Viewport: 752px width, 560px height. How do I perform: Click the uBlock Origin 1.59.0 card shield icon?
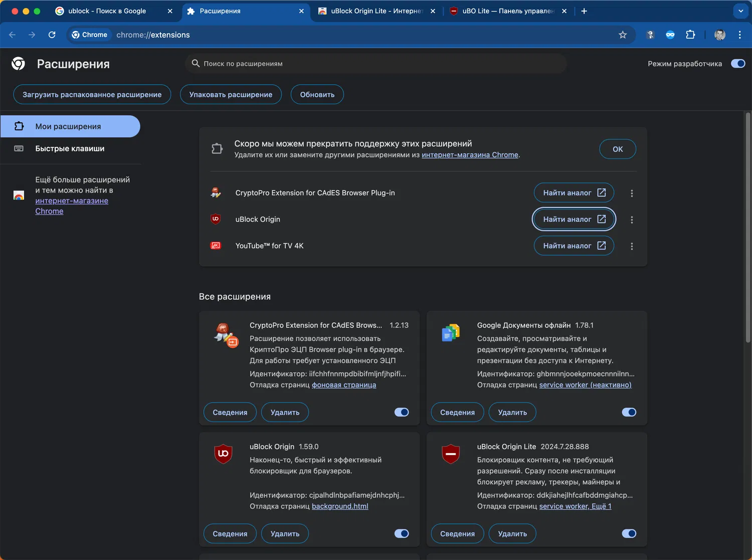(224, 454)
